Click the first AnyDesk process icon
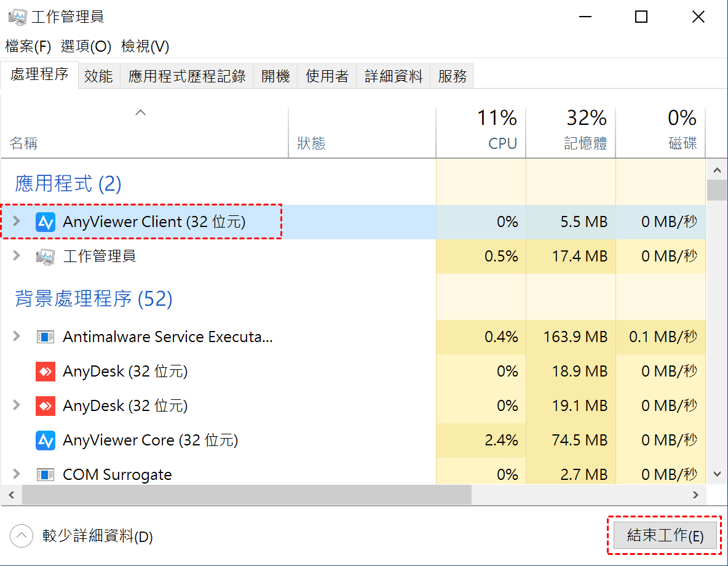 [x=45, y=372]
